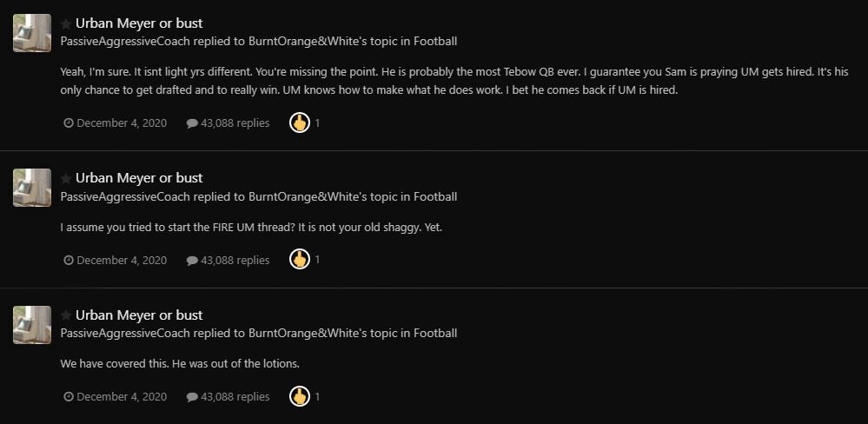This screenshot has height=424, width=868.
Task: Click the star icon in the FIRE UM thread post
Action: point(66,178)
